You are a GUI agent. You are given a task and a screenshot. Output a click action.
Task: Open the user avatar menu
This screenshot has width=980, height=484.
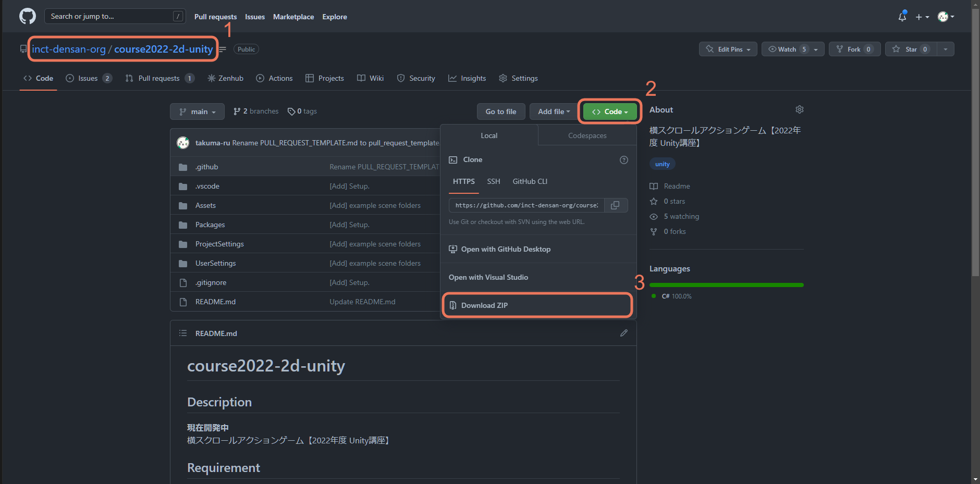click(x=946, y=17)
